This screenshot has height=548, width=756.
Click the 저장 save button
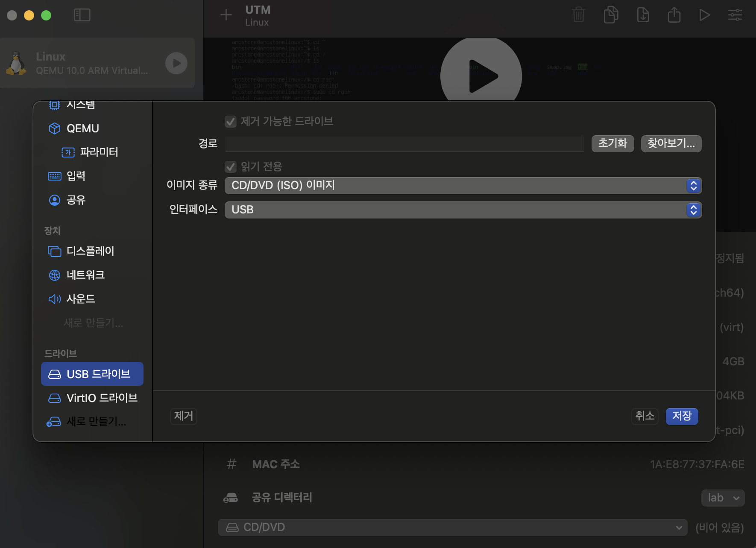682,416
